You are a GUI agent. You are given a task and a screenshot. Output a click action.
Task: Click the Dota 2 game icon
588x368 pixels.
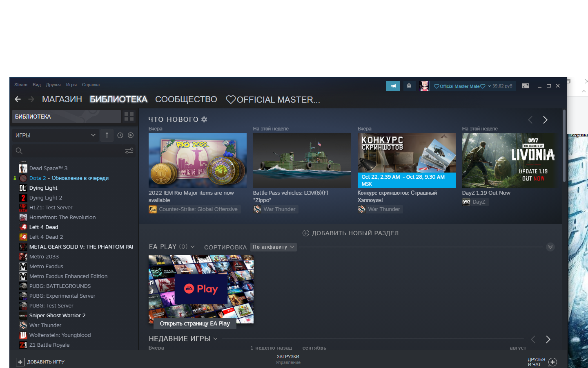point(23,178)
